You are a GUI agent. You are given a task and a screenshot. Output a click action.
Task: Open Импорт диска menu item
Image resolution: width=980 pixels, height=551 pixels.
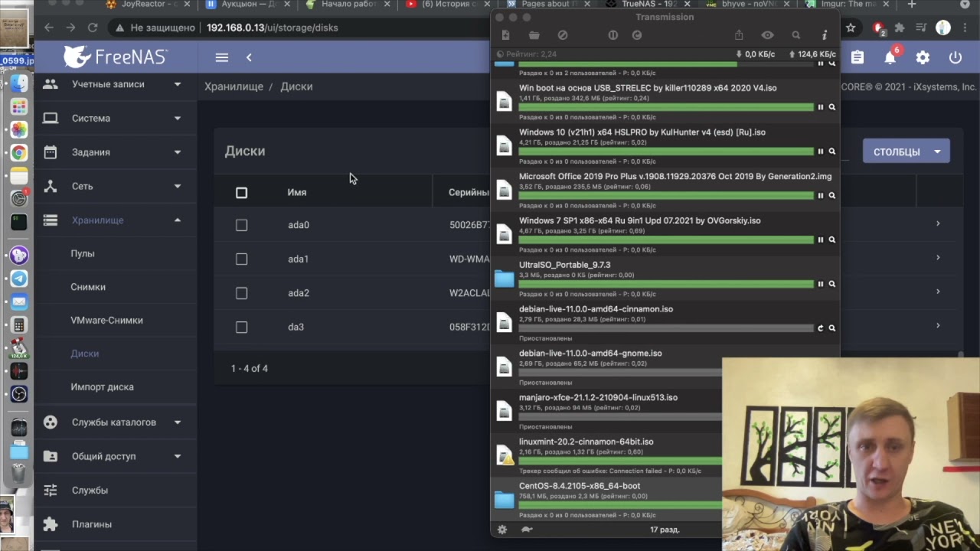click(103, 387)
